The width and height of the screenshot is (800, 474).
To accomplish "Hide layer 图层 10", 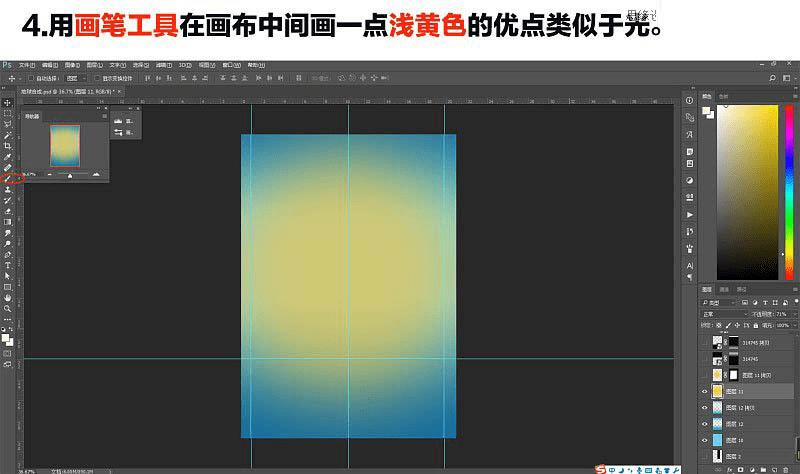I will coord(705,440).
